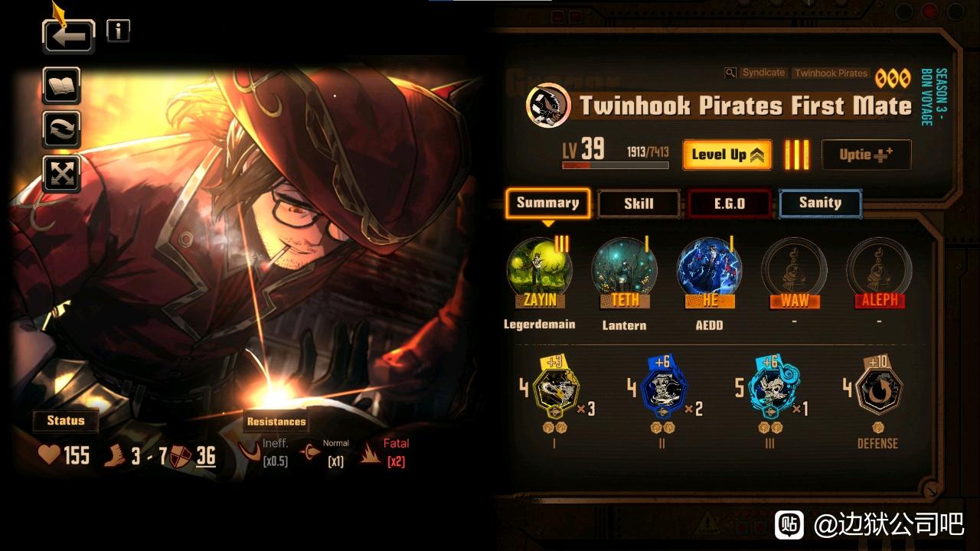Select the ZAYIN Legerdemain E.G.O thumbnail
The image size is (980, 551).
tap(540, 272)
